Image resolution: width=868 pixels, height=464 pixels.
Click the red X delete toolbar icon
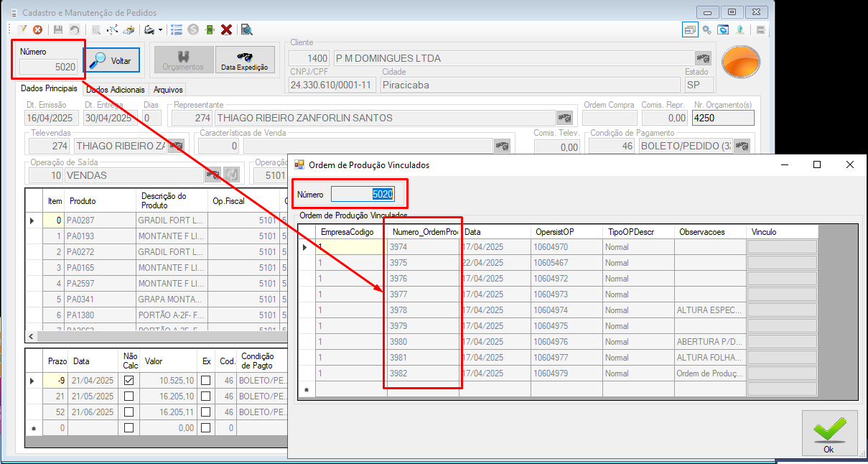pyautogui.click(x=226, y=29)
